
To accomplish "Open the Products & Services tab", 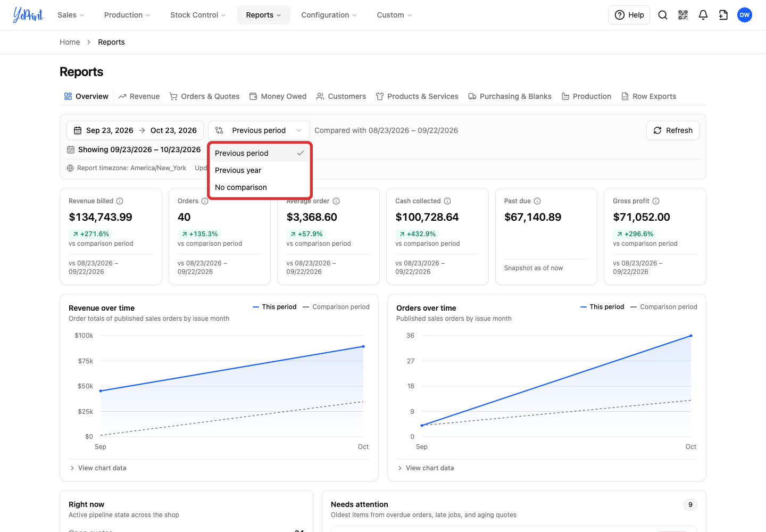I will [x=417, y=96].
